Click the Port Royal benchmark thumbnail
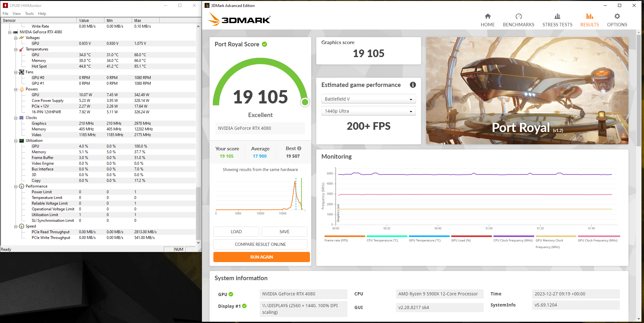This screenshot has height=323, width=644. (x=527, y=91)
